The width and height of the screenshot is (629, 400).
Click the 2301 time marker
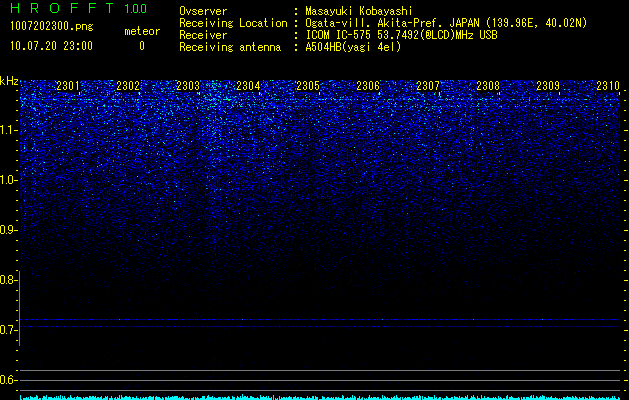68,85
